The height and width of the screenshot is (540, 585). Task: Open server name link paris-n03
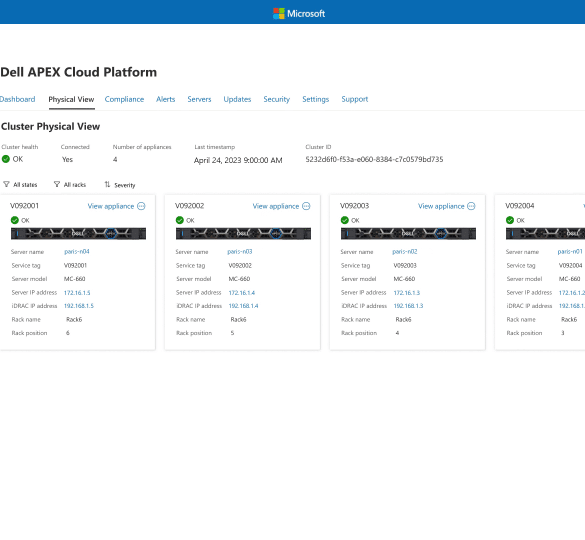[x=240, y=252]
